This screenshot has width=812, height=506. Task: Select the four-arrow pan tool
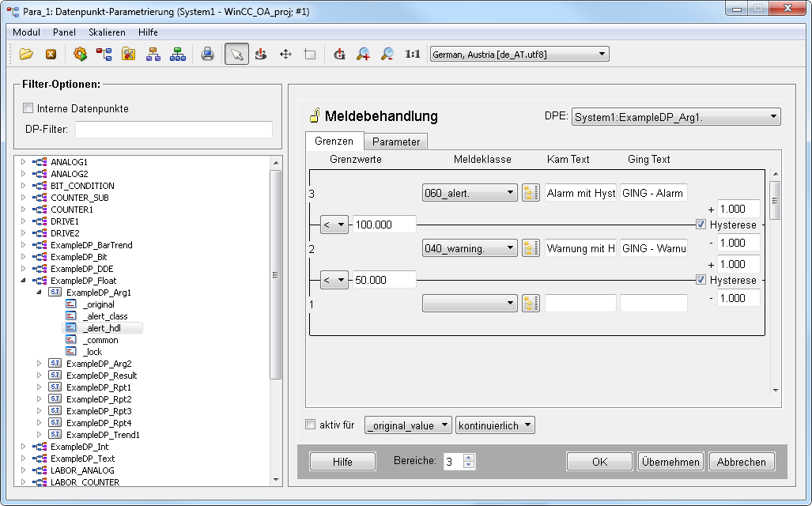tap(285, 55)
